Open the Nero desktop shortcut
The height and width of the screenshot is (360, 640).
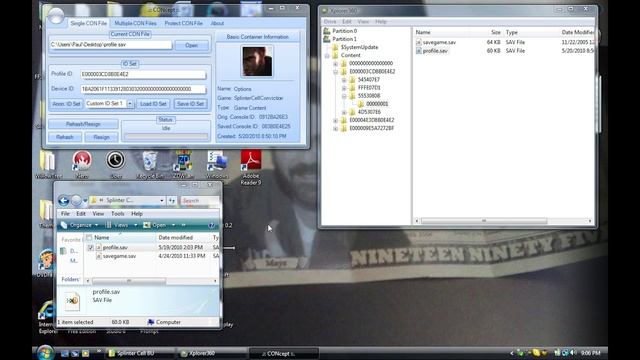(82, 161)
